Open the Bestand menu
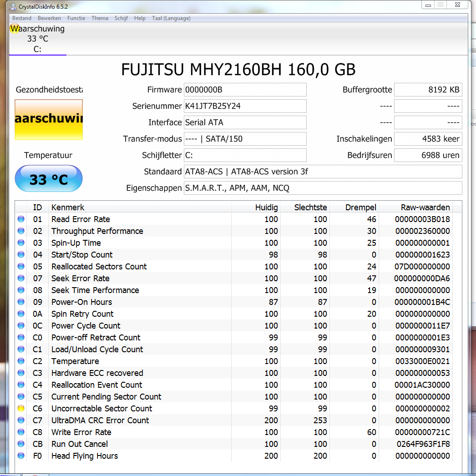The width and height of the screenshot is (476, 476). pos(21,18)
